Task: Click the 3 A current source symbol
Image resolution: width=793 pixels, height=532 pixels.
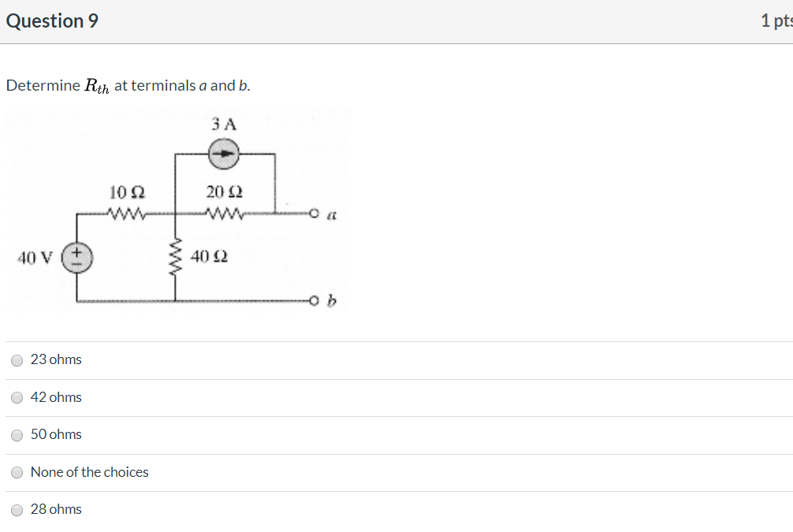Action: coord(224,154)
